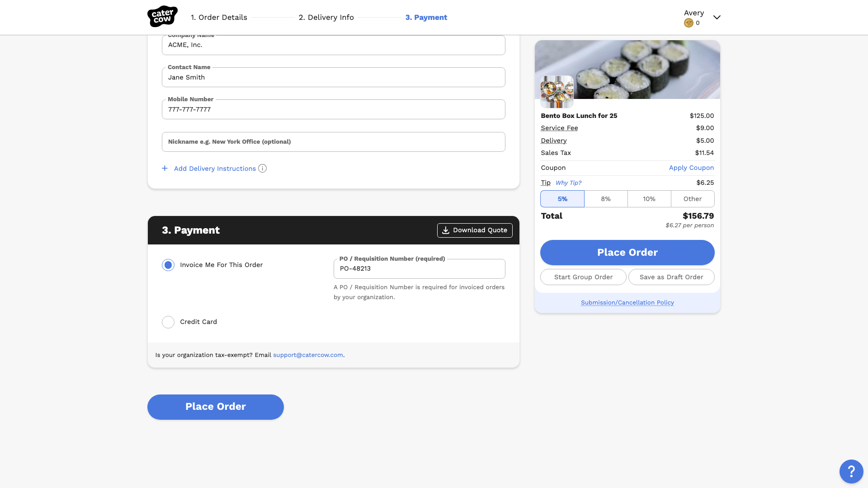This screenshot has width=868, height=488.
Task: Select Credit Card payment option
Action: pos(168,322)
